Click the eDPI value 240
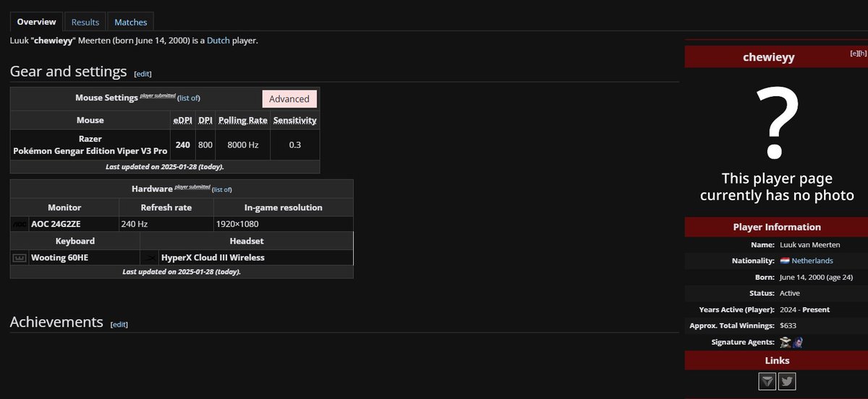This screenshot has height=399, width=868. (x=183, y=145)
